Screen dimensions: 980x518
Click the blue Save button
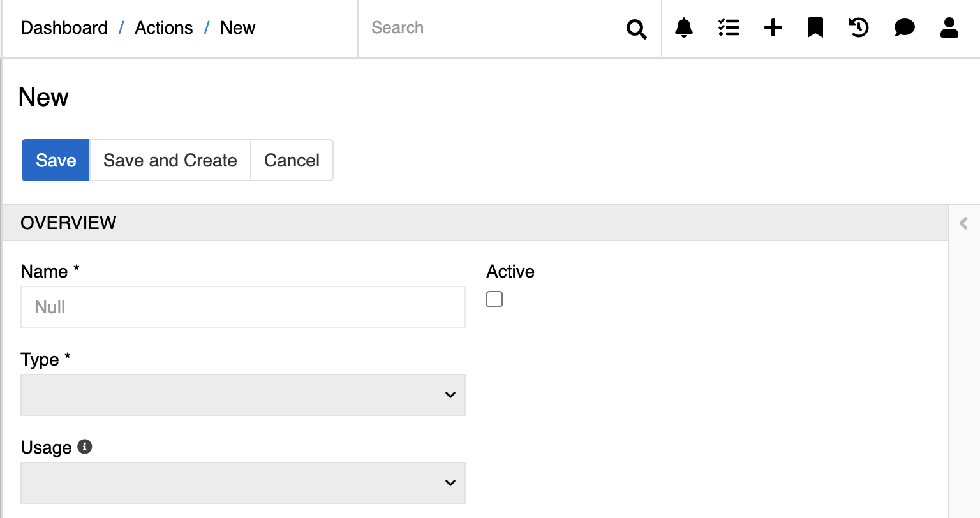56,160
